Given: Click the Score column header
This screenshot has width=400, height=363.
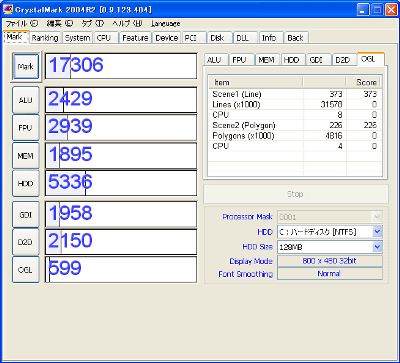Looking at the screenshot, I should pos(363,82).
